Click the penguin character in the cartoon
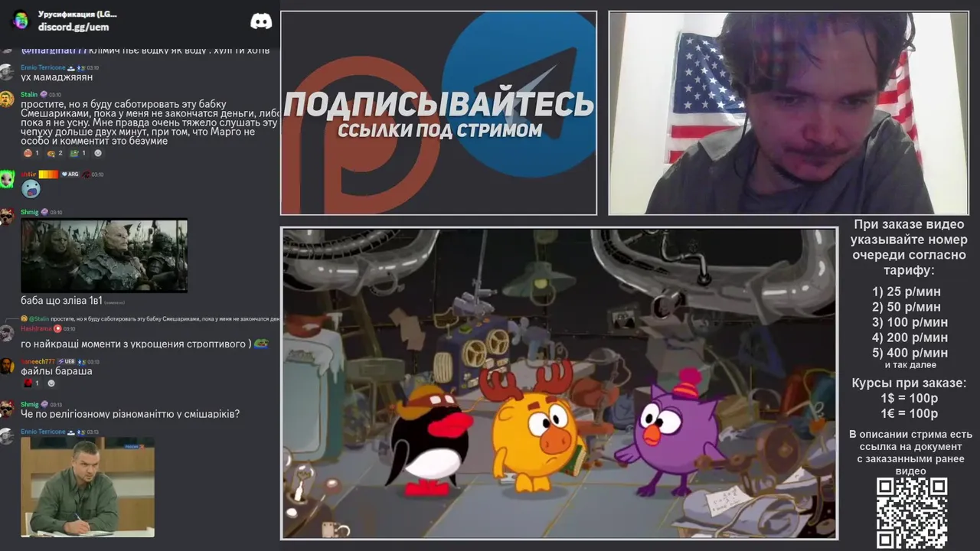 click(429, 440)
